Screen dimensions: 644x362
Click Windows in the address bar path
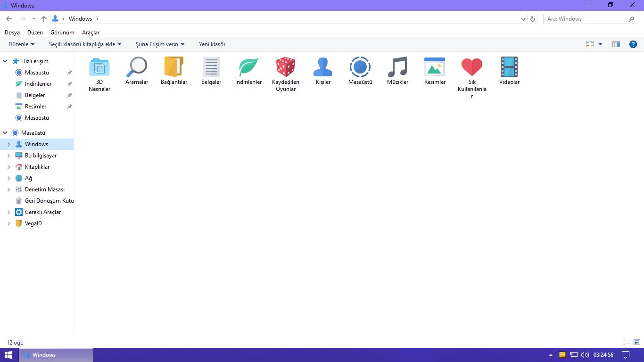click(81, 19)
